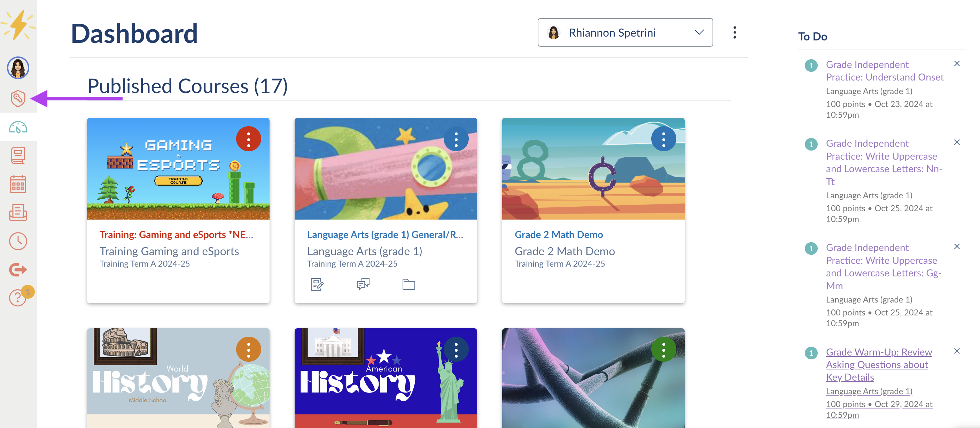
Task: Open the Dashboard speedometer icon
Action: coord(18,128)
